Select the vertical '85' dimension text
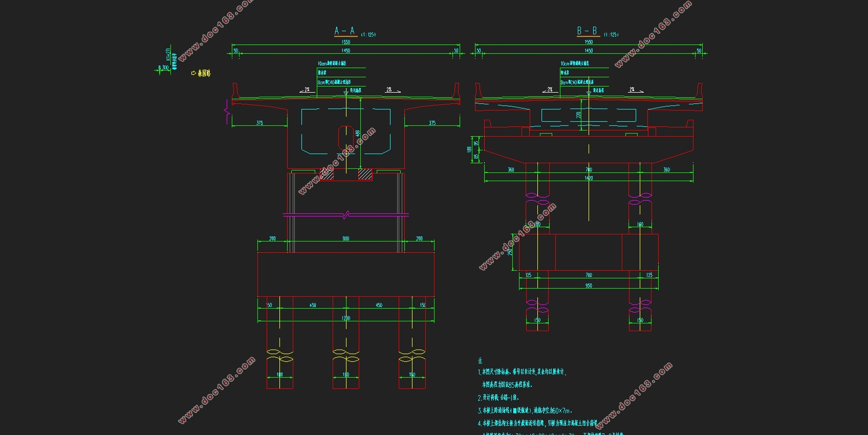Screen dimensions: 868x435 (476, 157)
